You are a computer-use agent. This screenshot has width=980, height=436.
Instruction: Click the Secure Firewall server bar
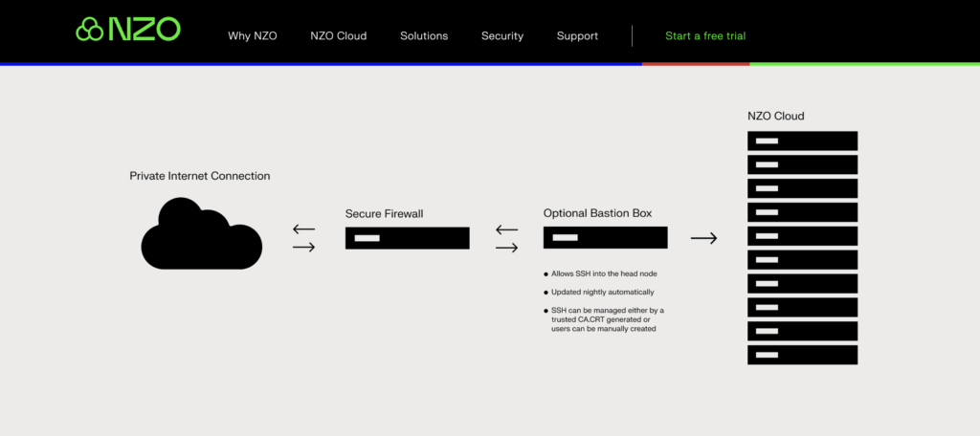[407, 238]
